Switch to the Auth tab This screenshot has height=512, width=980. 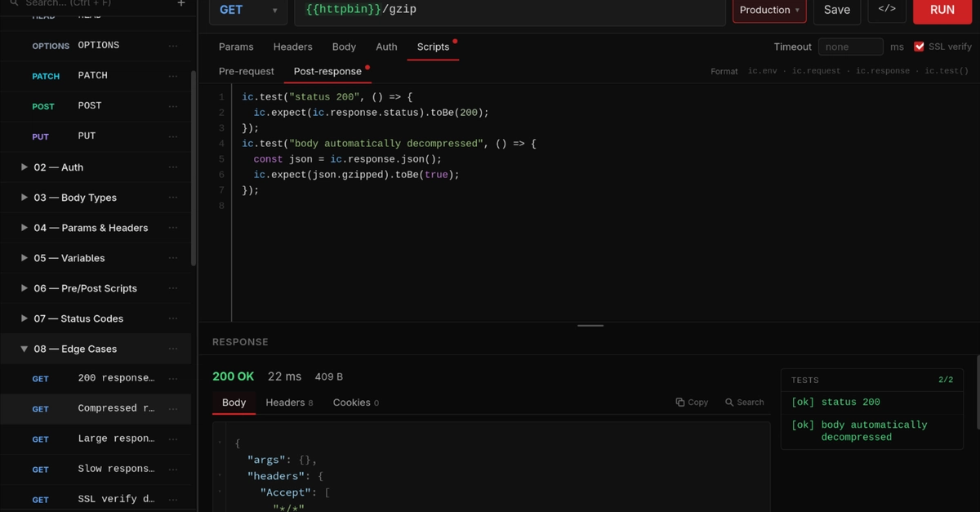[x=386, y=47]
